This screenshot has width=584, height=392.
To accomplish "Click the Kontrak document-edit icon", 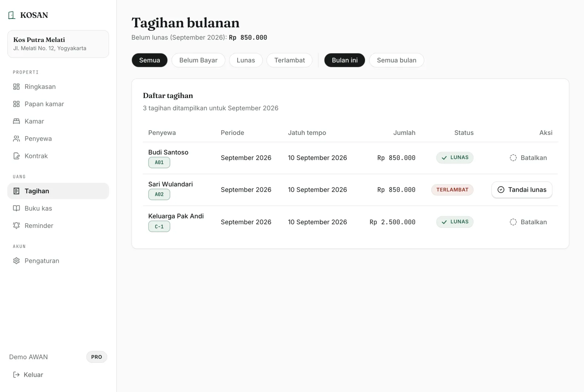I will point(16,156).
